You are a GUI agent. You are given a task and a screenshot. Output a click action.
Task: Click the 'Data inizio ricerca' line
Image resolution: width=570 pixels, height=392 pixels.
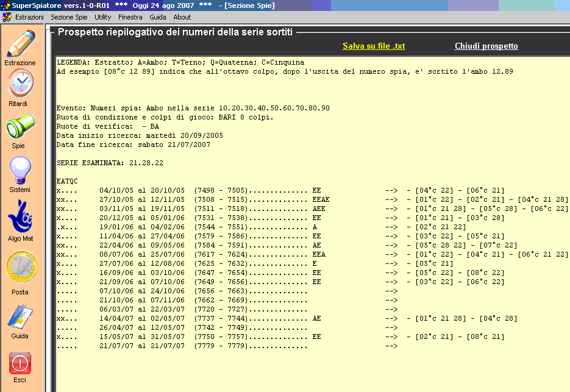tap(140, 135)
